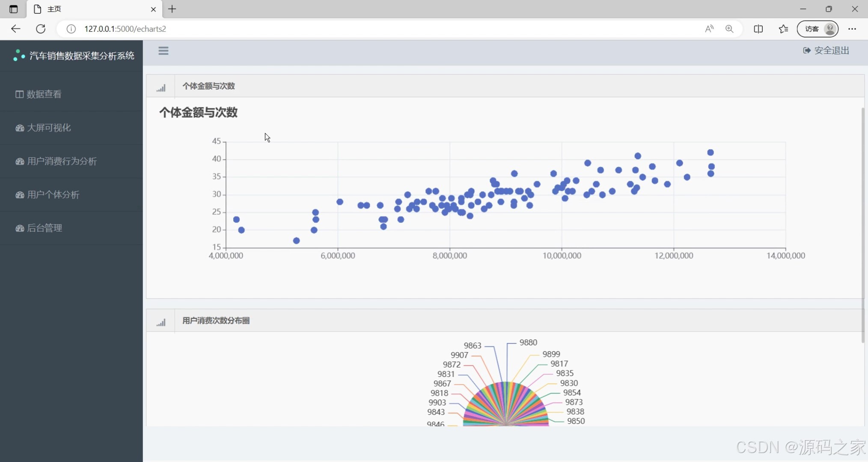Open the browser settings ellipsis menu
This screenshot has height=462, width=868.
coord(852,29)
